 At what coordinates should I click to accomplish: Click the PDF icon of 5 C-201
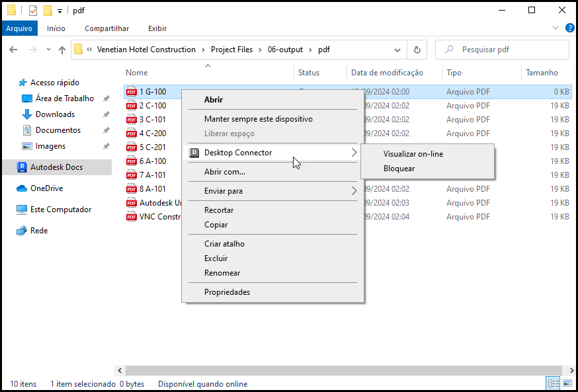pyautogui.click(x=131, y=147)
